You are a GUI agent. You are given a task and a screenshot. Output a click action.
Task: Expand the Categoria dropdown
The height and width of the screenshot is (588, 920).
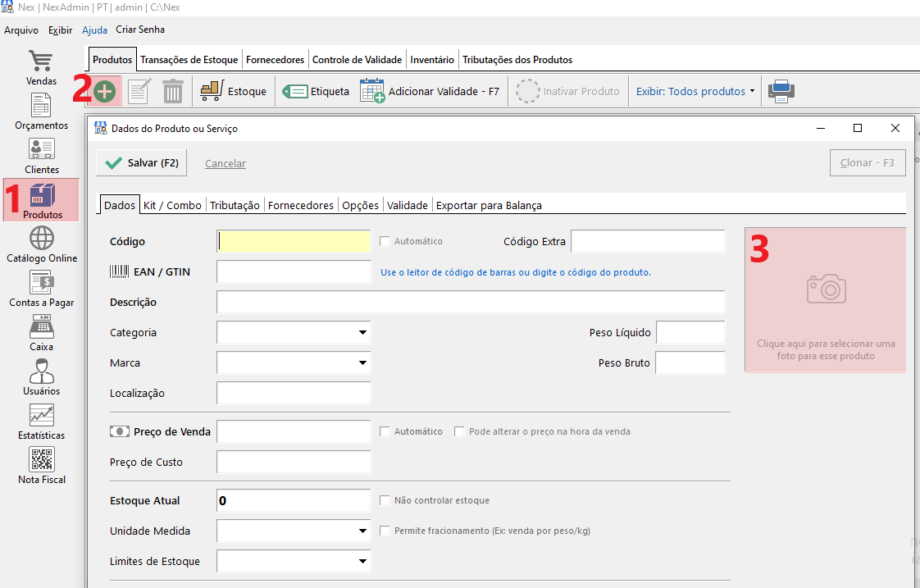(362, 333)
